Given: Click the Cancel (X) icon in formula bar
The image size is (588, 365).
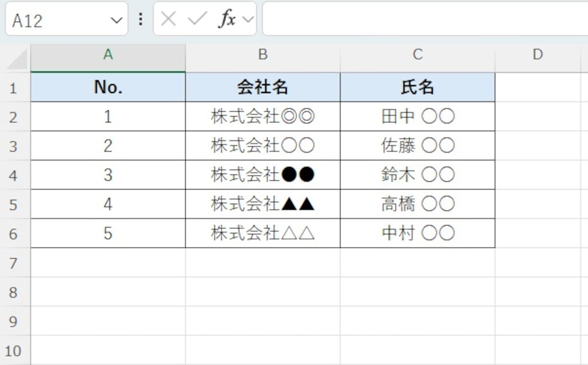Looking at the screenshot, I should click(x=168, y=20).
